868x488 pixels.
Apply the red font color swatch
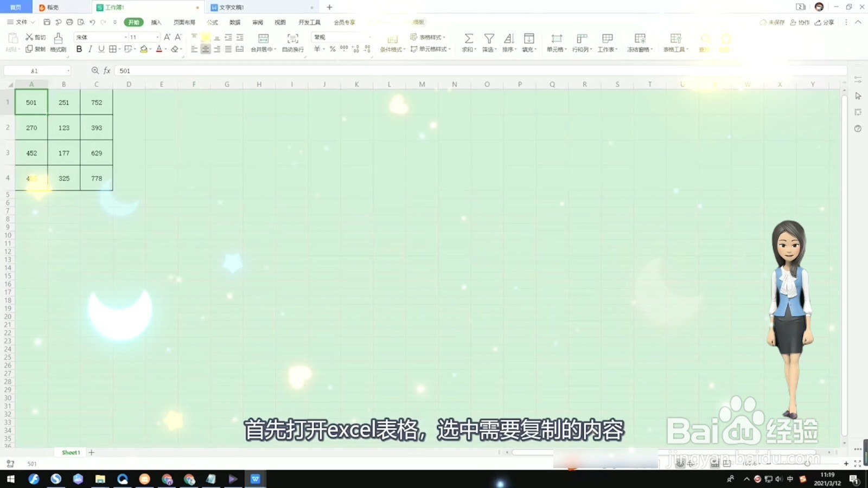pos(159,49)
